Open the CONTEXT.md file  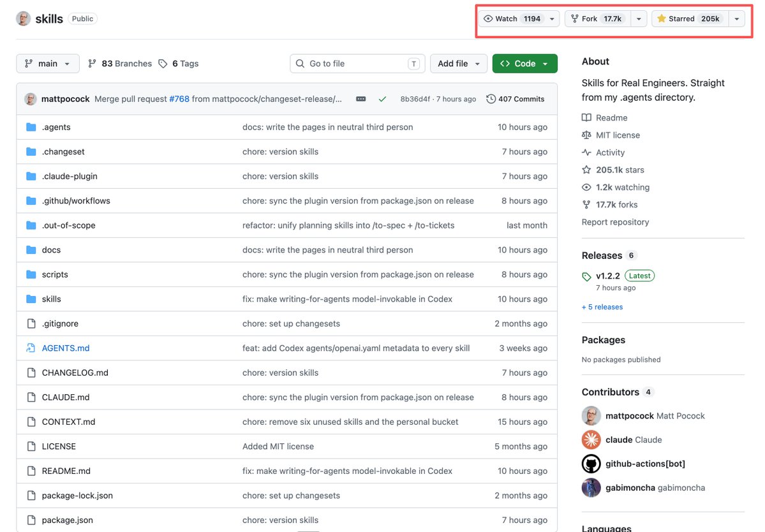[x=69, y=422]
